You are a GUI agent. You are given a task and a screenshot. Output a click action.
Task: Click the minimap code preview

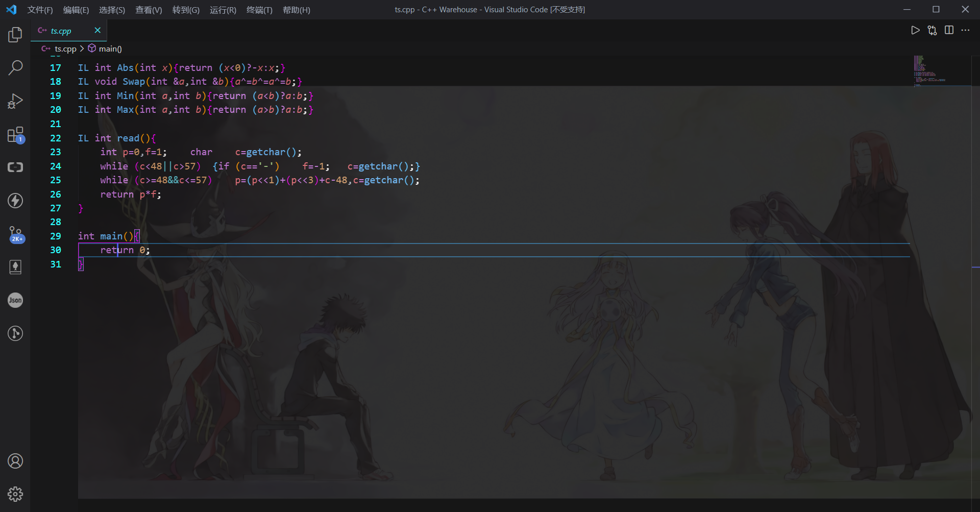tap(929, 70)
